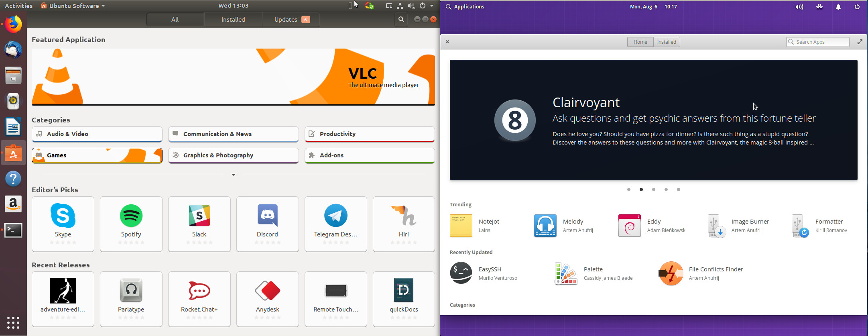Open the Updates tab with 6 updates
The width and height of the screenshot is (868, 336).
(291, 19)
